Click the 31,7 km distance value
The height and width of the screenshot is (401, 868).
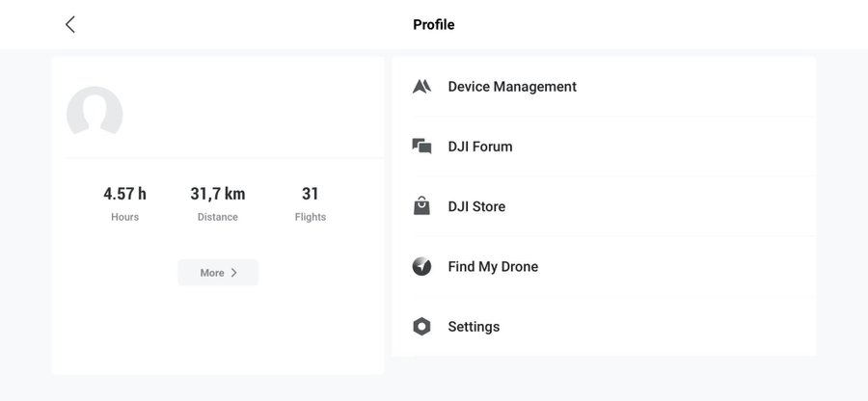(x=218, y=194)
